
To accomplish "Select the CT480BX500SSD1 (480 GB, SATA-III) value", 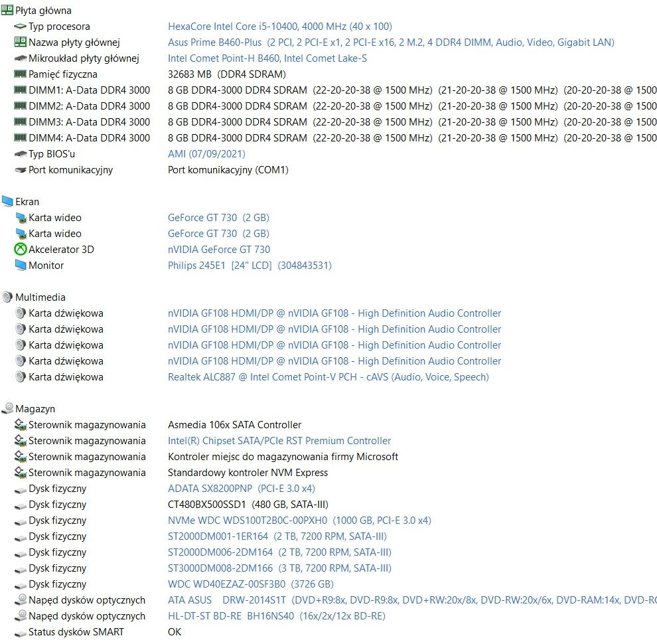I will tap(248, 505).
